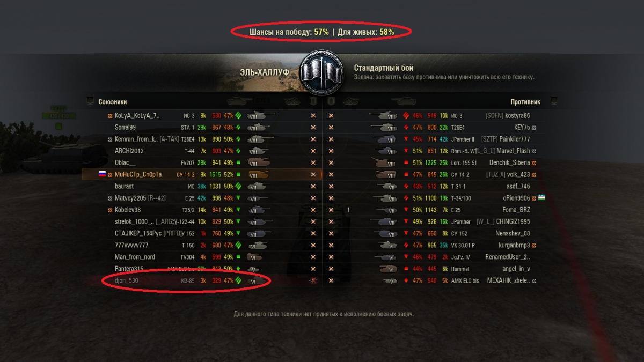Click the Uzbekistan flag beside oRion9906
644x362 pixels.
[x=543, y=198]
